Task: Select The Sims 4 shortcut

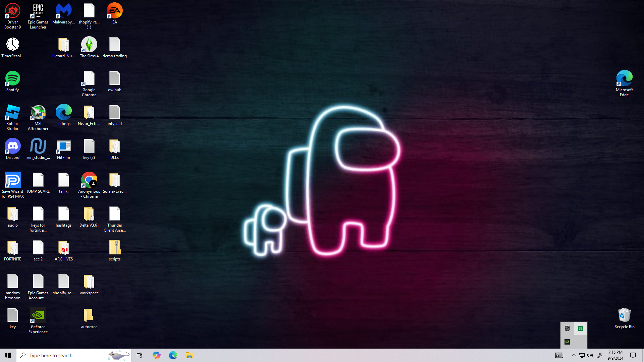Action: click(89, 47)
